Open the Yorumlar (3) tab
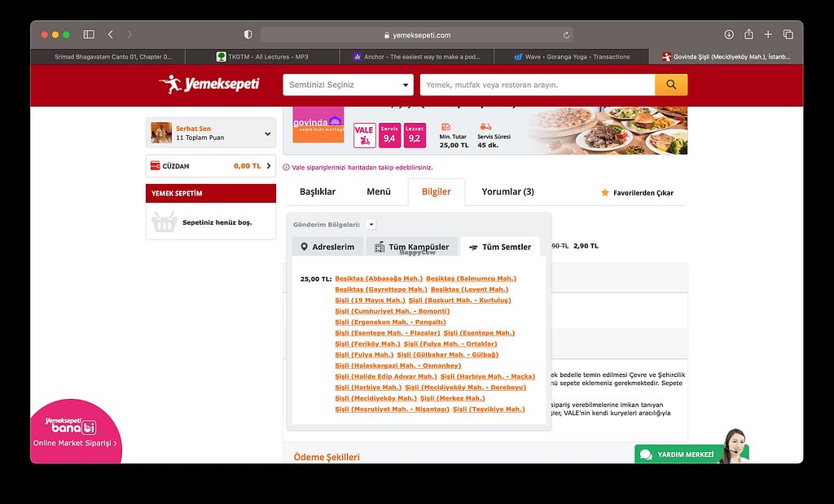This screenshot has width=834, height=504. click(507, 192)
